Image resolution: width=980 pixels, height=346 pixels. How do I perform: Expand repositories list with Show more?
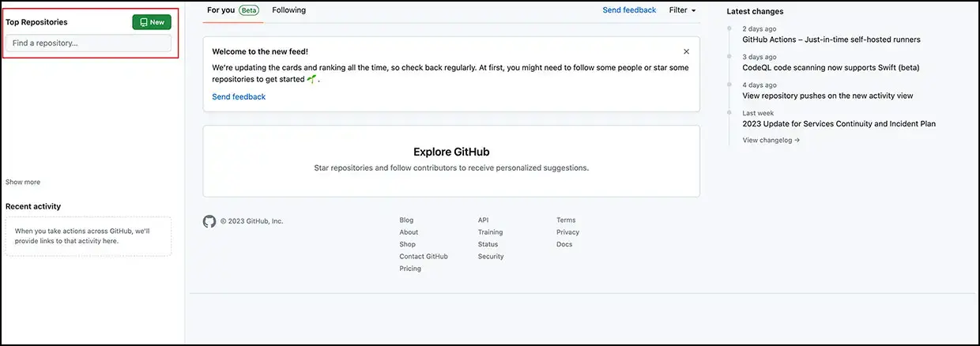tap(23, 182)
